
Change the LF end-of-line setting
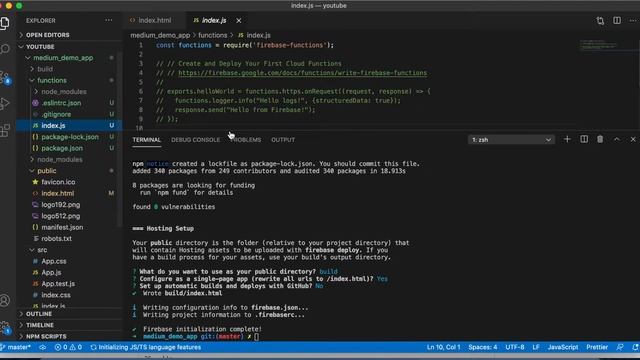coord(536,347)
